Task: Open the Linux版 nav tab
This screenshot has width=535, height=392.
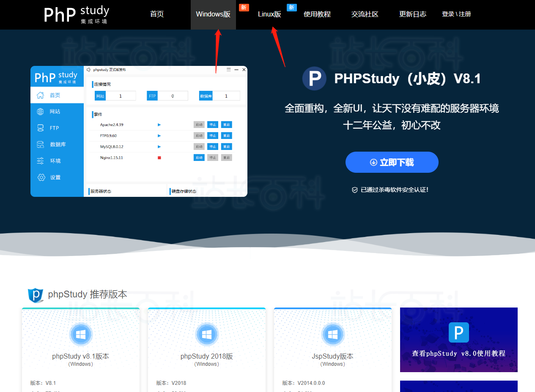Action: pos(269,14)
